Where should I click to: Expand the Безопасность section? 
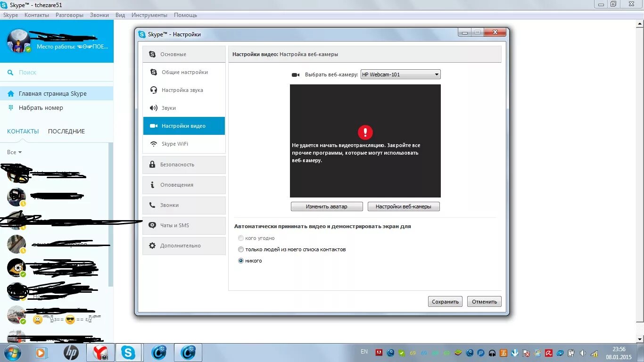coord(184,165)
